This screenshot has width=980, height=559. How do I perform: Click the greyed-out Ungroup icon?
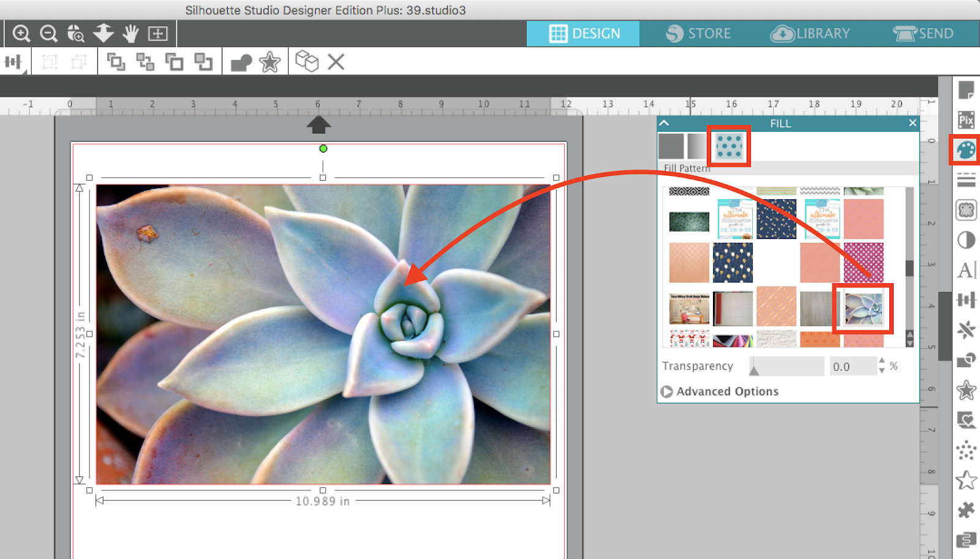(79, 62)
